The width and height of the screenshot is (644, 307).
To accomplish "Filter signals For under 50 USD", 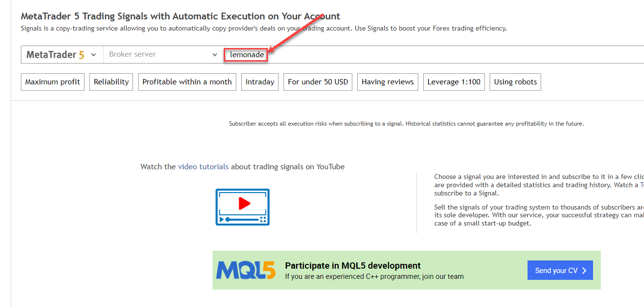I will click(x=318, y=82).
